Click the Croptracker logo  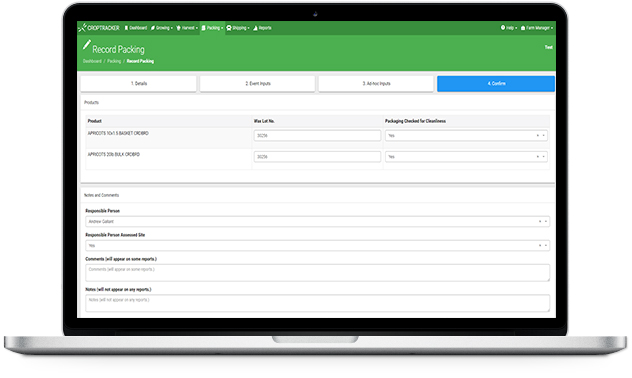99,28
